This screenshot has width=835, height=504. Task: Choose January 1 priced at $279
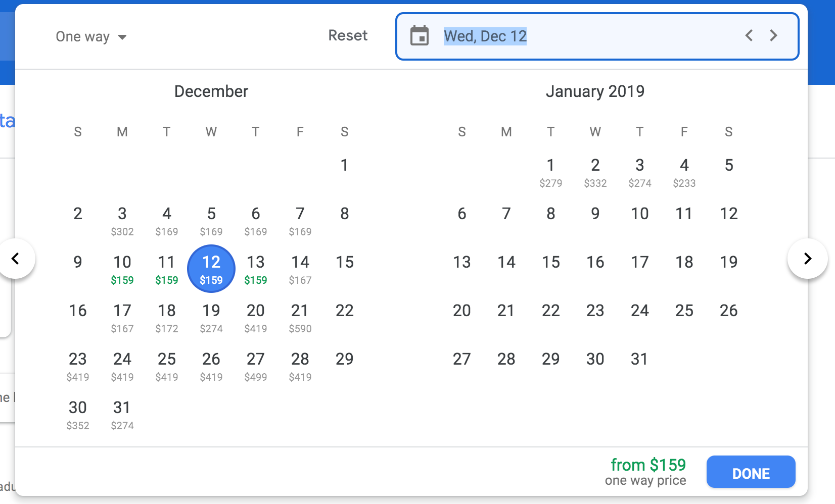point(551,172)
